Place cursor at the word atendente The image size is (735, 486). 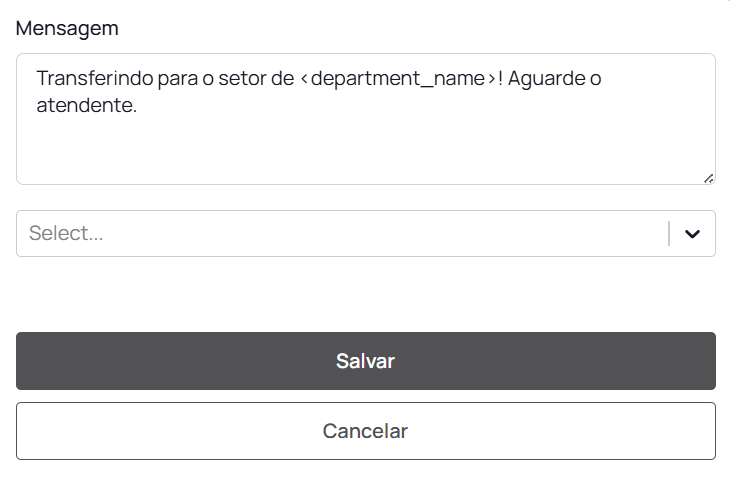tap(86, 105)
